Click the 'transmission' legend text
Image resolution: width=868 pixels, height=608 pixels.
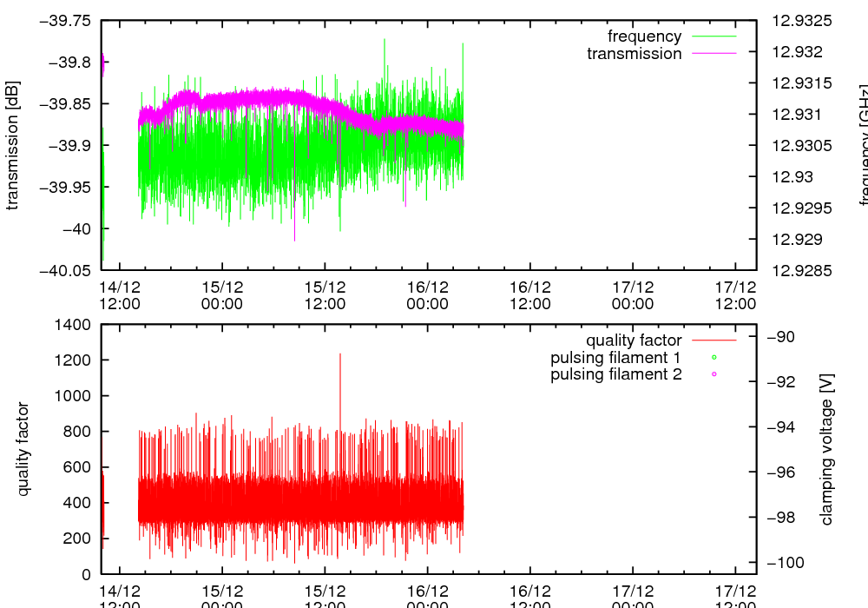click(x=634, y=54)
